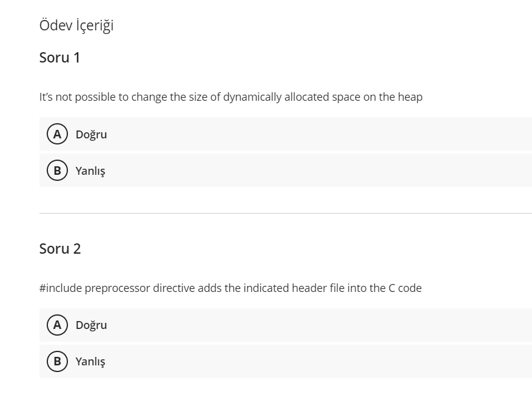Click the Soru 1 heading
Viewport: 532px width, 403px height.
click(x=59, y=58)
